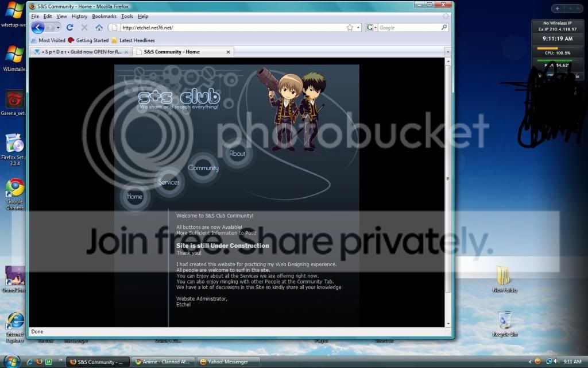The height and width of the screenshot is (368, 588).
Task: Click the scrollbar up arrow
Action: pyautogui.click(x=448, y=61)
